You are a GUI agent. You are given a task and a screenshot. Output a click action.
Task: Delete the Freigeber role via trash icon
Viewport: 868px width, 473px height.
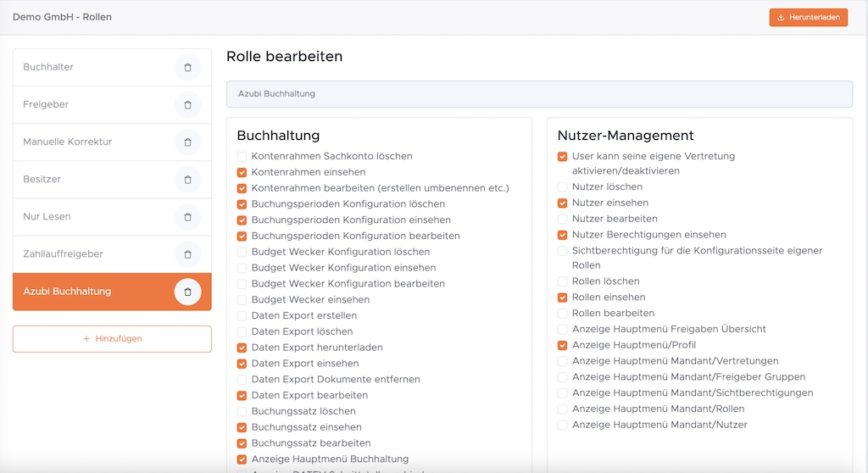tap(187, 105)
